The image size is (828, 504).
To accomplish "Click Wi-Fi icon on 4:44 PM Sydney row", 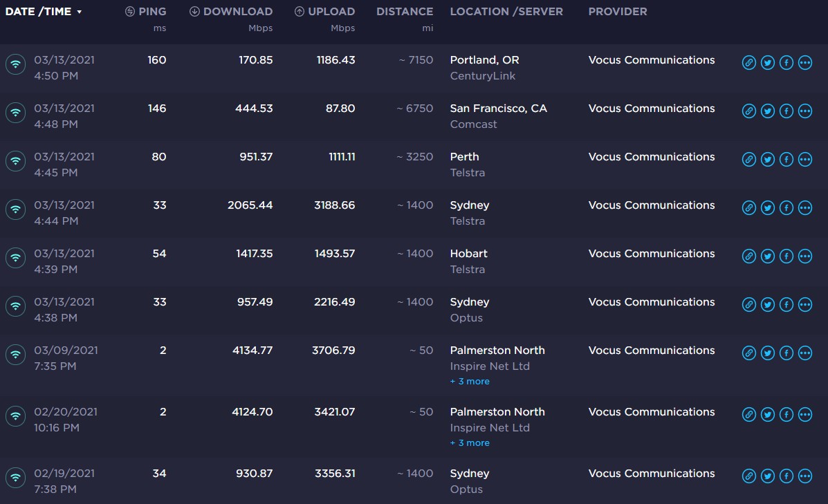I will coord(15,209).
